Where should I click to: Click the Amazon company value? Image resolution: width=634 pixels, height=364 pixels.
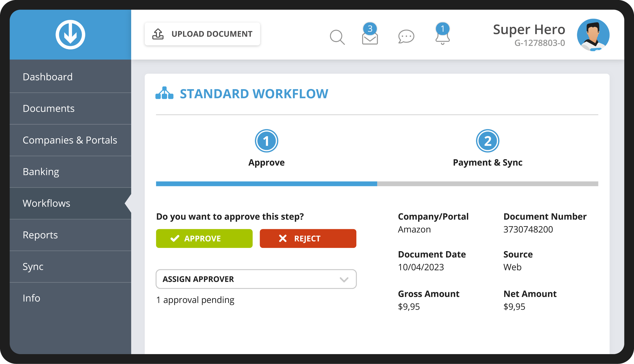coord(414,229)
